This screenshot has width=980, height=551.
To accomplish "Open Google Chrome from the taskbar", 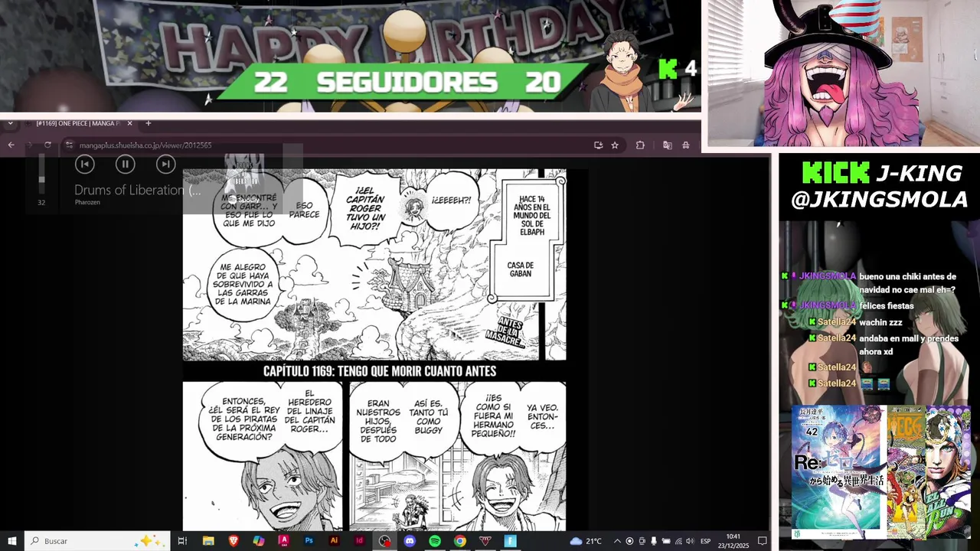I will click(x=459, y=541).
